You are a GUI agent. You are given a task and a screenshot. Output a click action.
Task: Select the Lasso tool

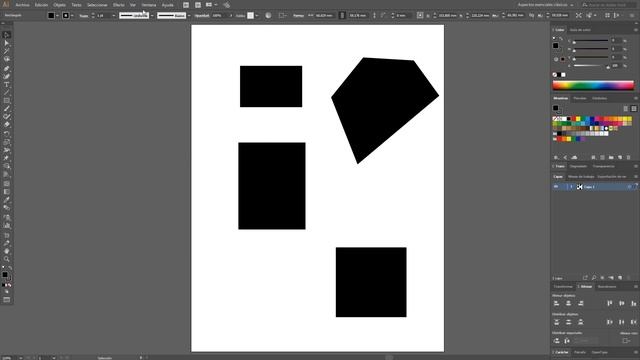click(7, 60)
